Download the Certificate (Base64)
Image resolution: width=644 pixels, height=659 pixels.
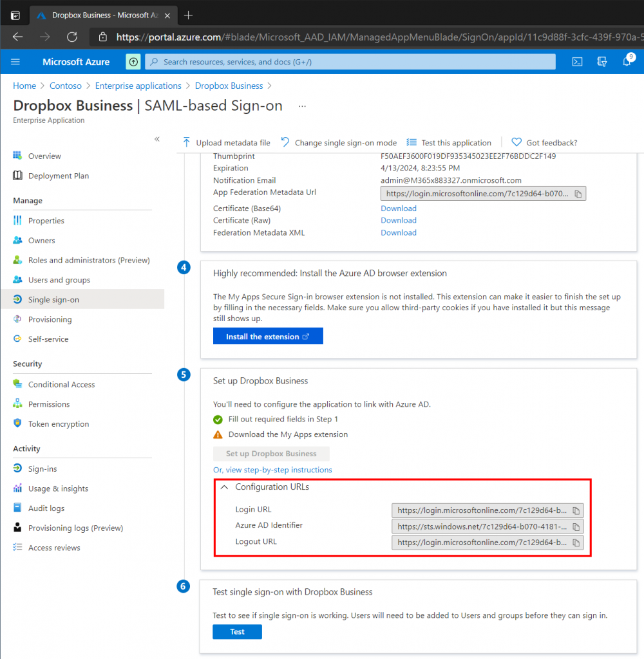[399, 209]
